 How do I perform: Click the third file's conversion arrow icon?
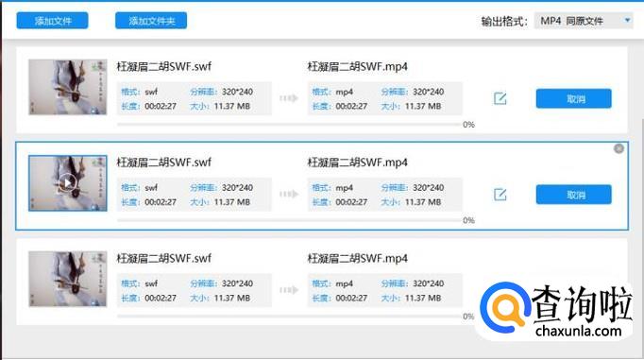click(x=289, y=290)
